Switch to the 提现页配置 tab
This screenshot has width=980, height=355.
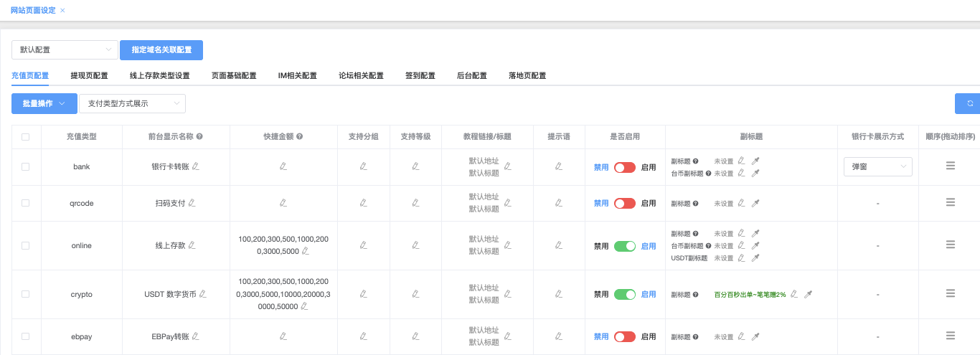tap(89, 75)
